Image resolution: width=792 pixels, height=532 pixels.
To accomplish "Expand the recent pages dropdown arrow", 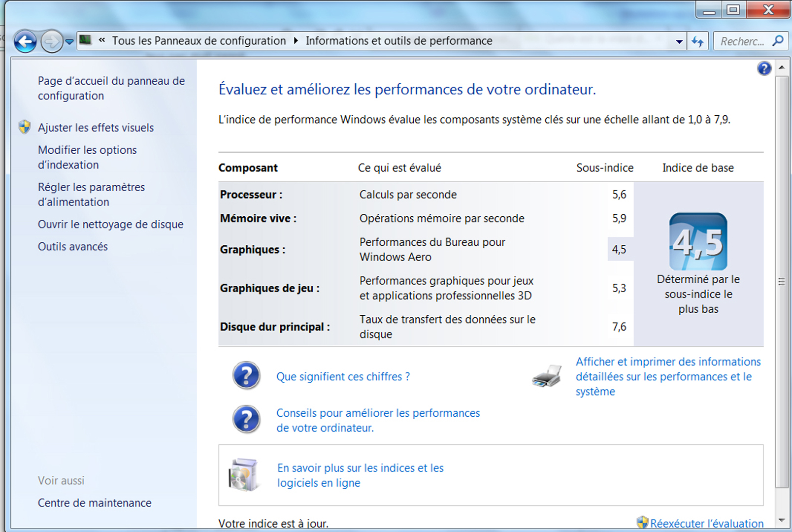I will [69, 42].
